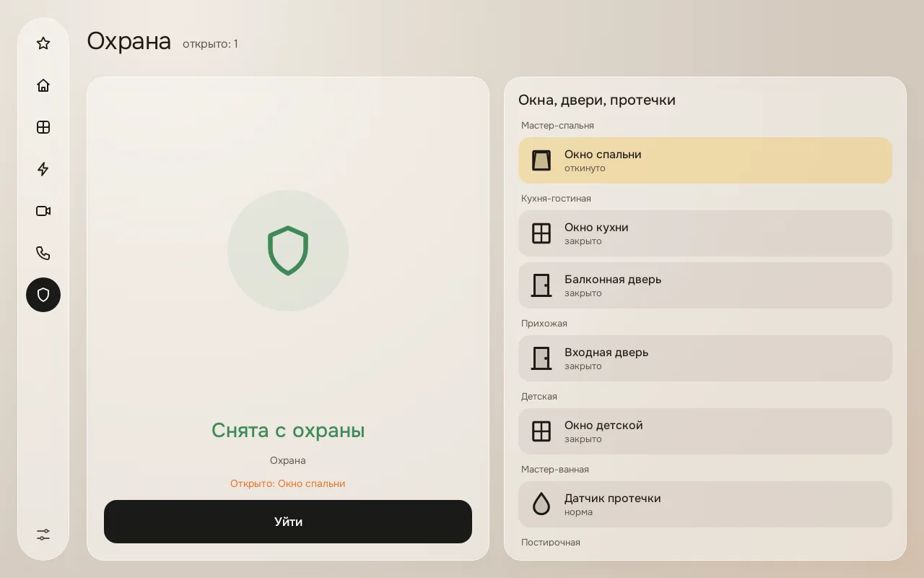Click the 'Мастер-спальня' group heading
Screen dimensions: 924x578
click(x=557, y=126)
